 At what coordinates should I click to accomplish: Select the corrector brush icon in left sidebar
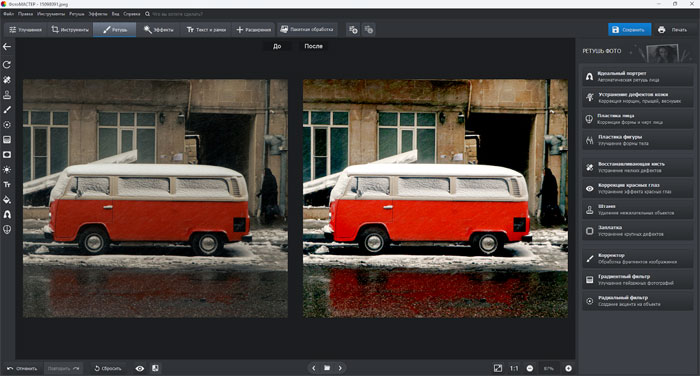(x=7, y=110)
